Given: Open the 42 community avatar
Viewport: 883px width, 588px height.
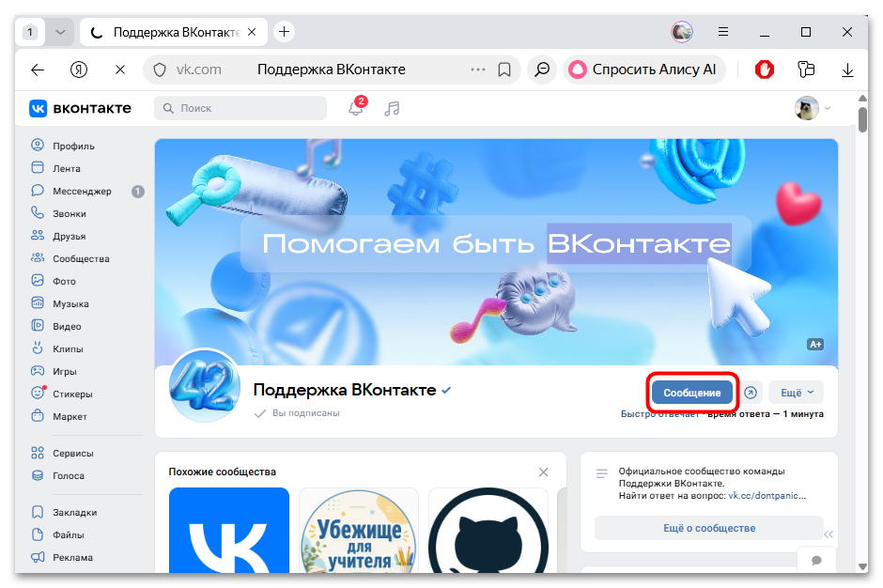Looking at the screenshot, I should point(205,386).
